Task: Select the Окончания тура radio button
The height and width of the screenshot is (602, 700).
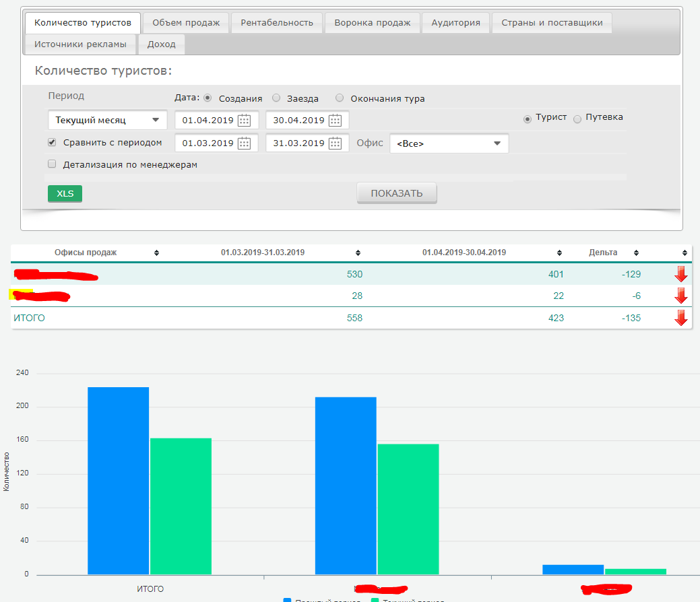Action: pos(340,98)
